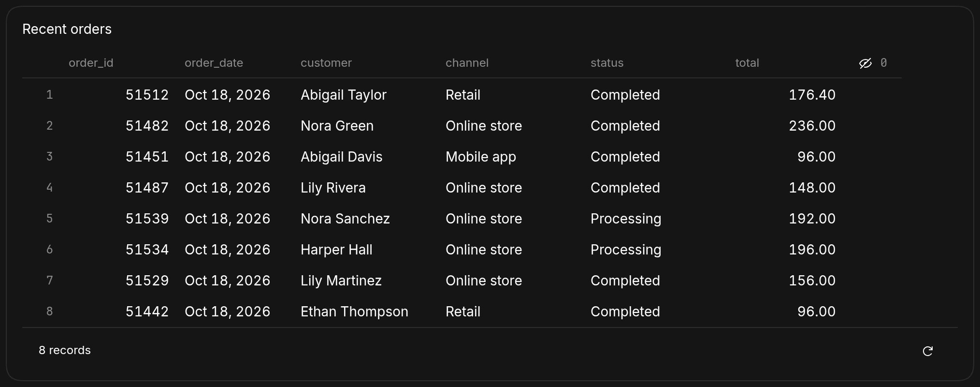Click the total value 176.40
This screenshot has height=387, width=980.
[x=812, y=95]
